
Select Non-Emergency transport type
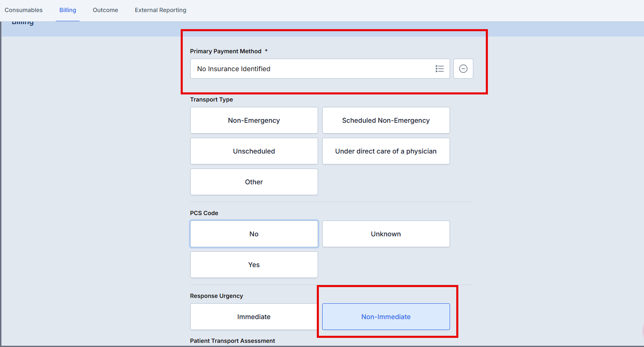[254, 120]
